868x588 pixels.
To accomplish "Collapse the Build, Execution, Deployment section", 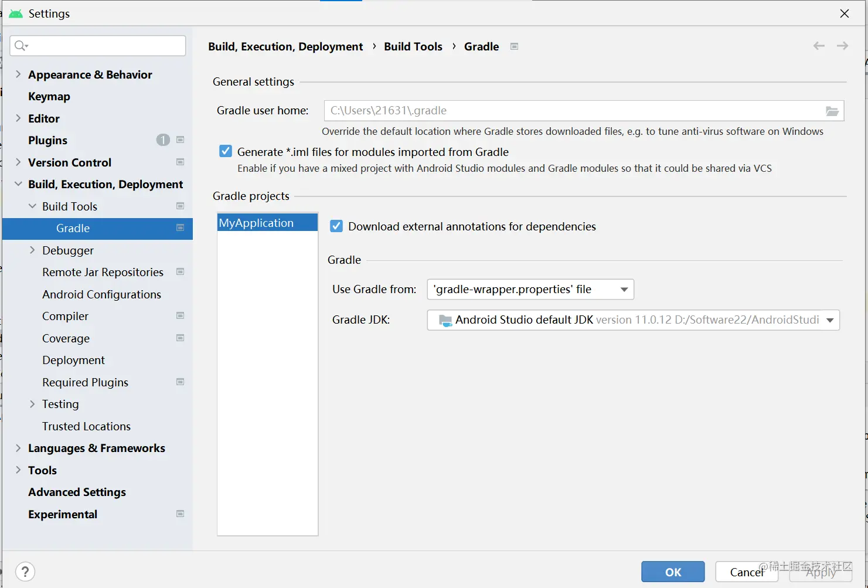I will 18,183.
